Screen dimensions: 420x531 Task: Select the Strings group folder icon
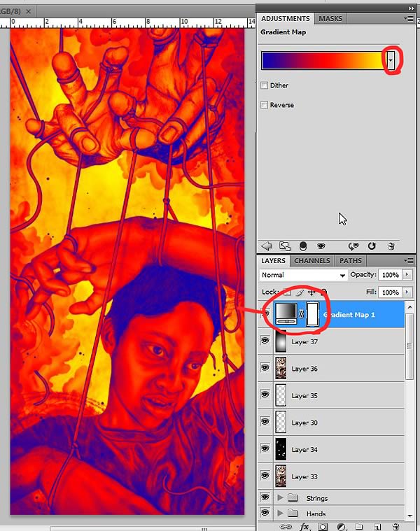tap(293, 498)
